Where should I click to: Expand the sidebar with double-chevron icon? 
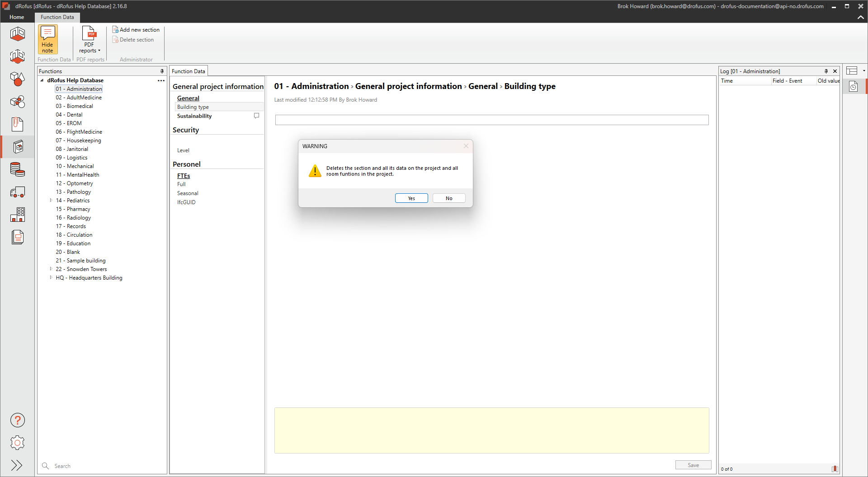[17, 465]
